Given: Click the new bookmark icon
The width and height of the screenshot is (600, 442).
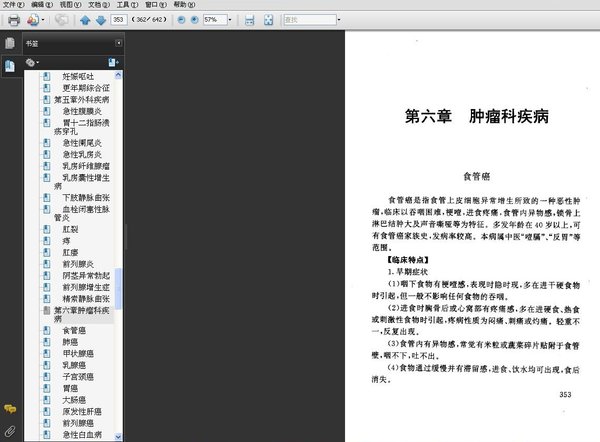Looking at the screenshot, I should click(113, 62).
